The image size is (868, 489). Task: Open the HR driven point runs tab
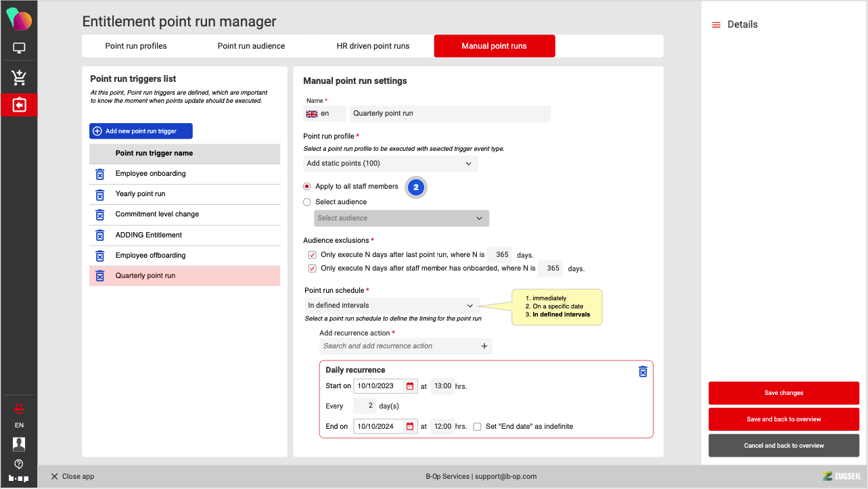tap(373, 46)
